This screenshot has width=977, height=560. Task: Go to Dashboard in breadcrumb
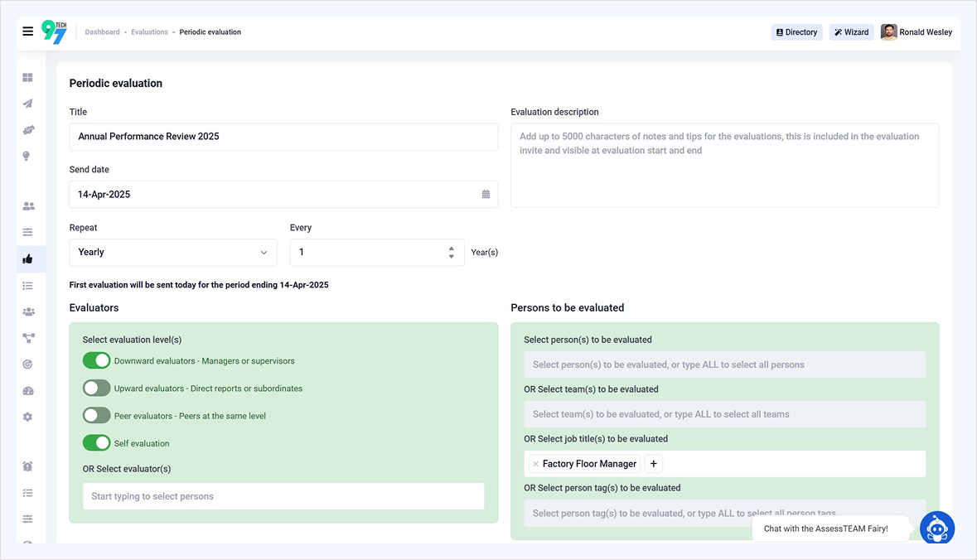tap(102, 32)
